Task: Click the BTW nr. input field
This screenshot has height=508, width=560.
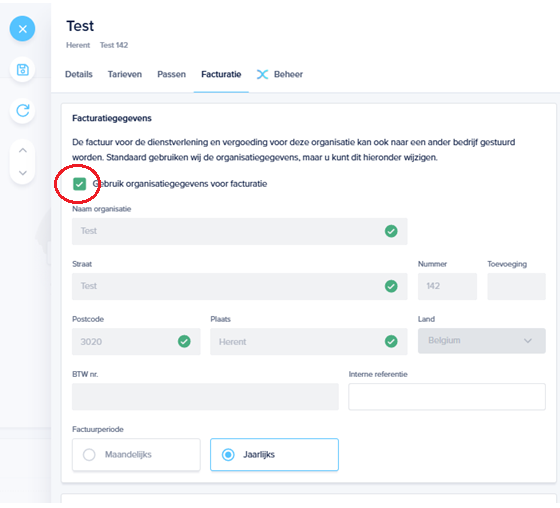Action: [x=205, y=397]
